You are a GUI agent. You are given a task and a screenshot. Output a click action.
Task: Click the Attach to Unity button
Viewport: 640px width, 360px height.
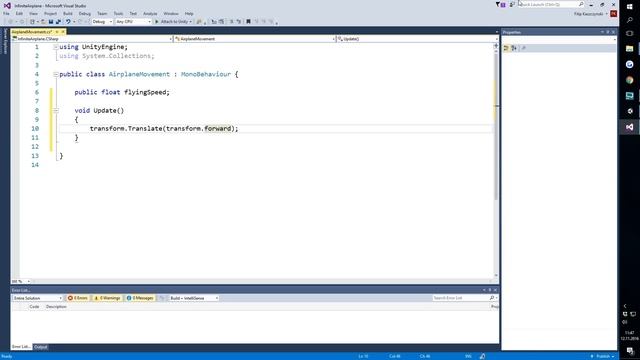click(x=173, y=22)
